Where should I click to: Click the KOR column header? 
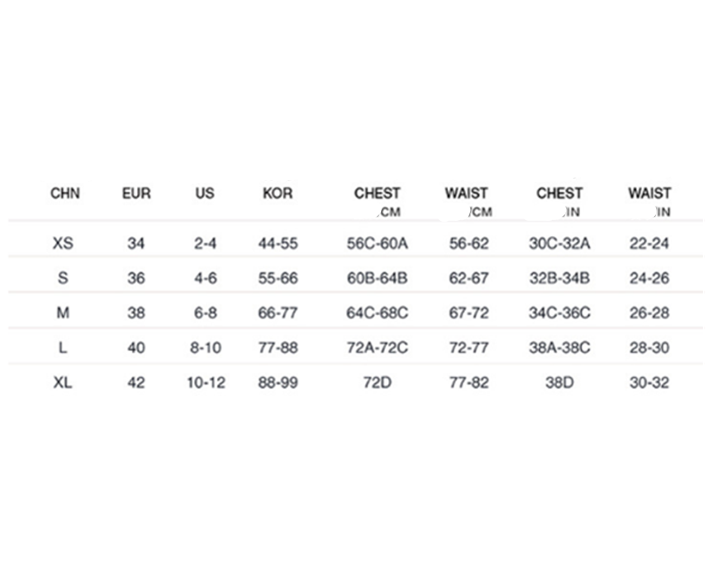278,193
